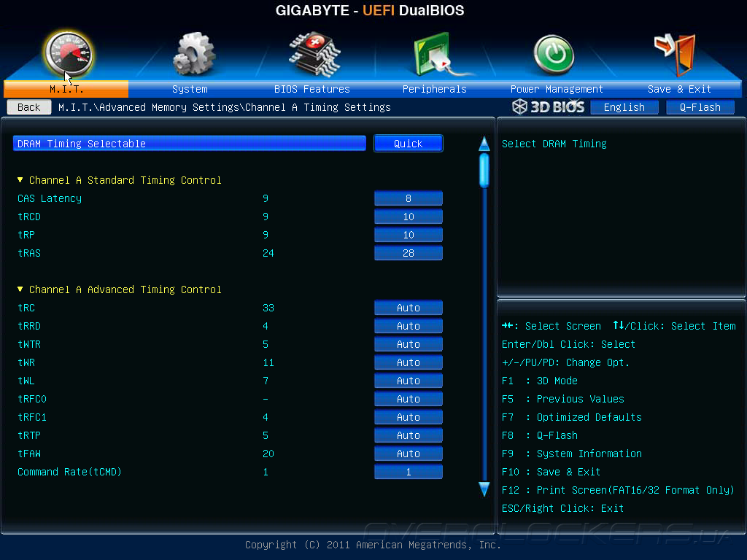Click the F10 Save & Exit help line
Viewport: 747px width, 560px height.
click(x=551, y=472)
